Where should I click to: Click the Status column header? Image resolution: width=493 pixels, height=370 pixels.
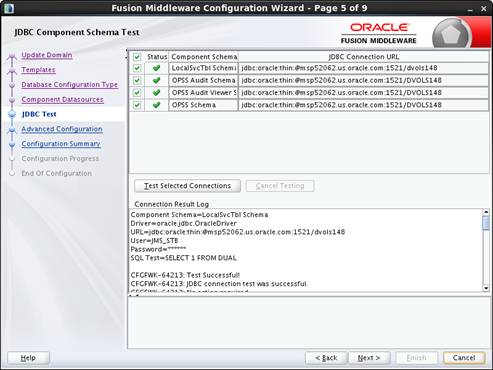click(157, 57)
